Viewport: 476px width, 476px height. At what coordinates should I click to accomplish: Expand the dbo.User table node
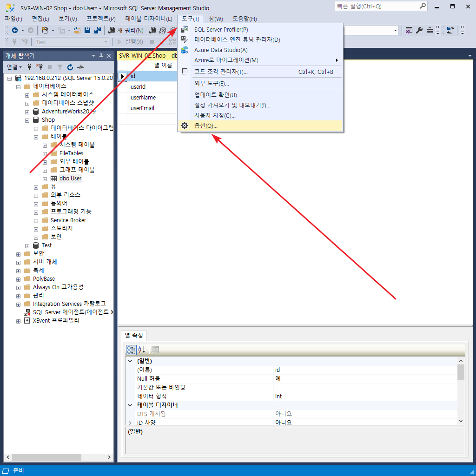click(x=45, y=179)
